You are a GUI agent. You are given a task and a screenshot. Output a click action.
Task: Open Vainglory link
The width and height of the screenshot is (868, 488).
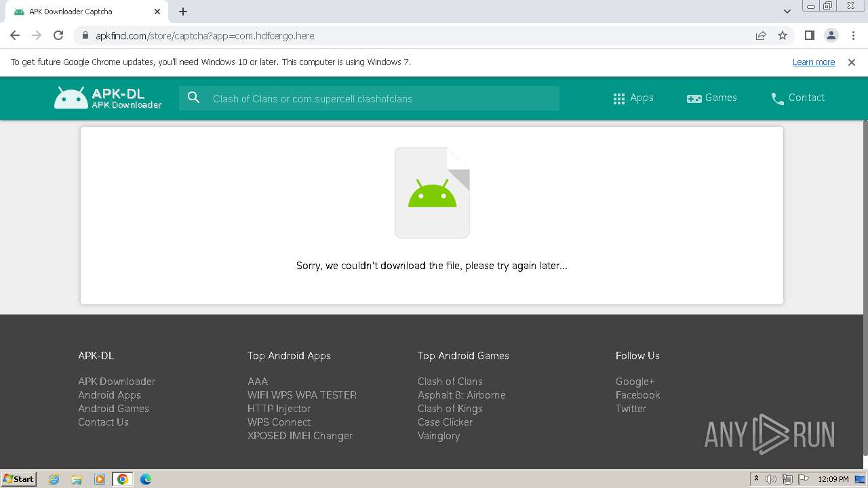[439, 436]
